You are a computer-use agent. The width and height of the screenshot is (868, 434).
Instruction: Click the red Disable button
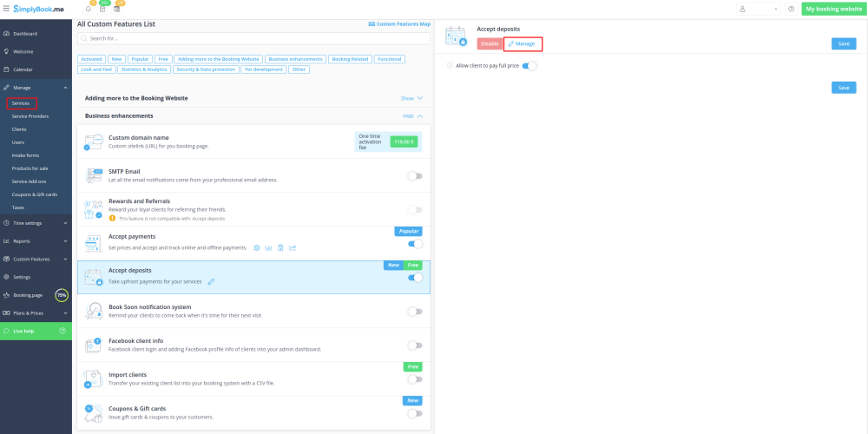click(490, 43)
